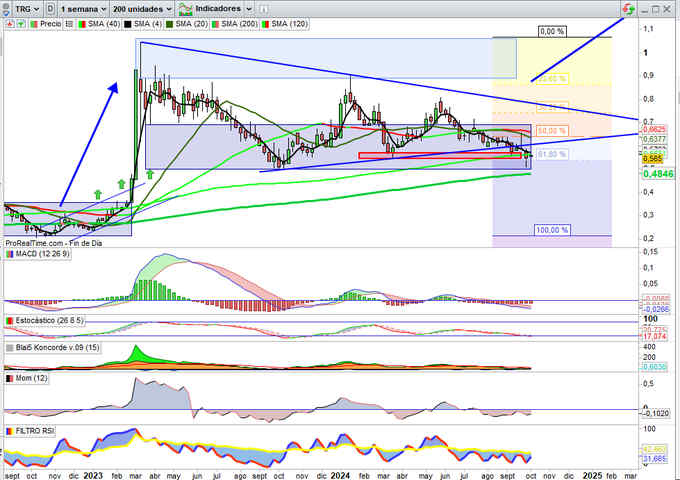Click the Estocástico panel color icon
This screenshot has width=680, height=480.
pyautogui.click(x=10, y=320)
